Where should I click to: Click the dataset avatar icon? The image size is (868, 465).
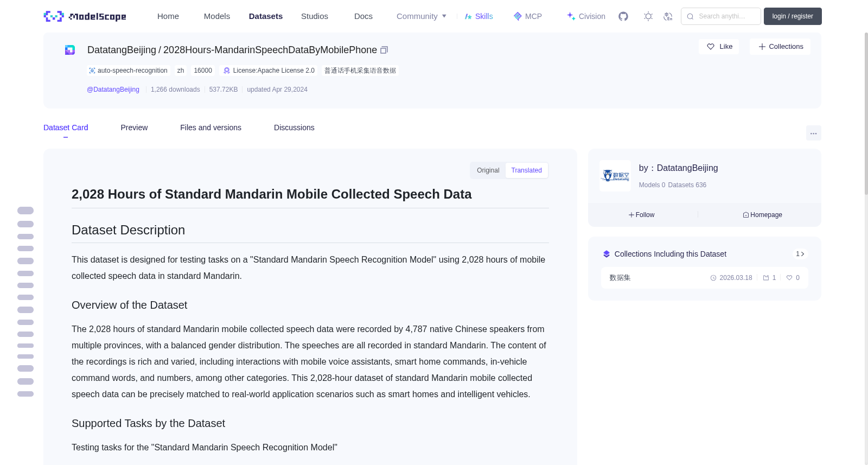point(70,50)
